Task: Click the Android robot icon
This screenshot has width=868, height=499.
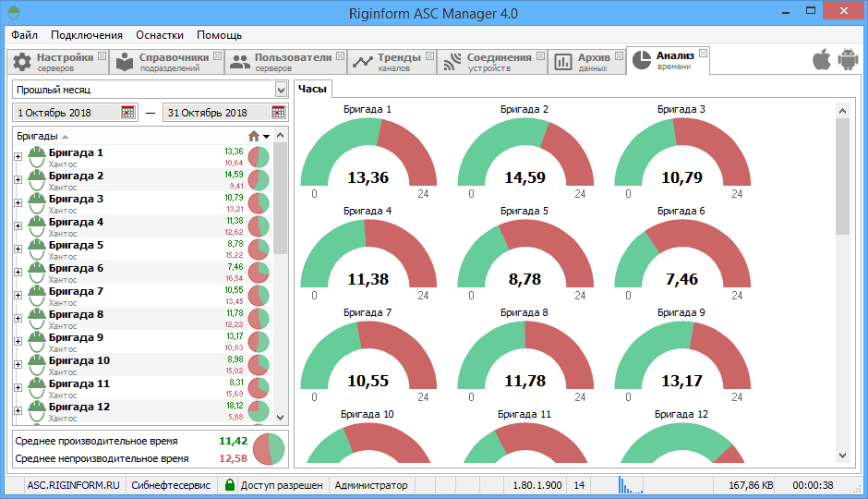Action: pyautogui.click(x=848, y=60)
